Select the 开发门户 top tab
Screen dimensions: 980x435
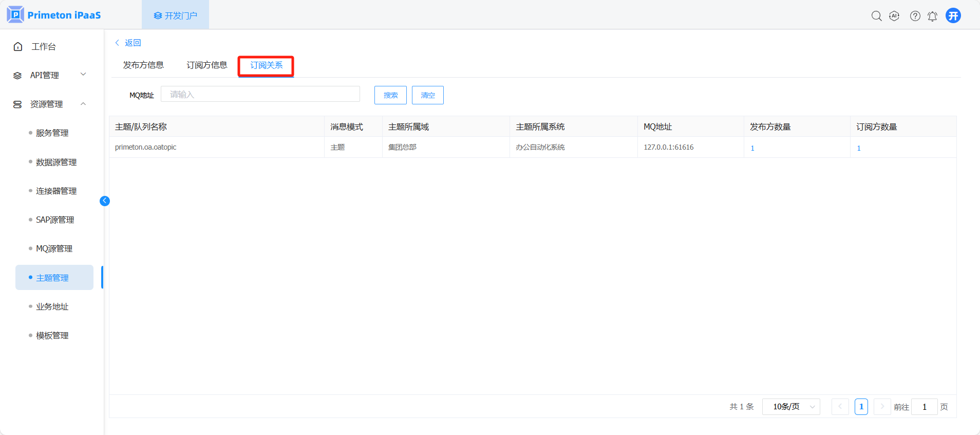(x=175, y=15)
